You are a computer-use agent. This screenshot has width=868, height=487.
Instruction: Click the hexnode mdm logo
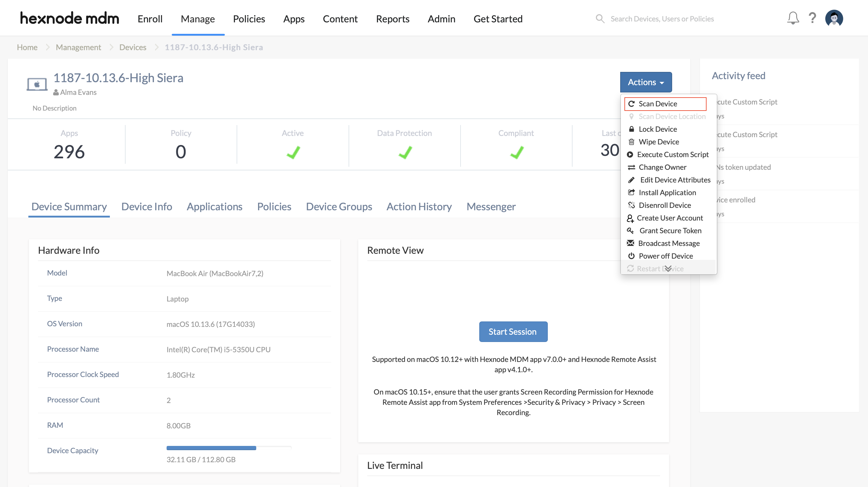(x=69, y=18)
